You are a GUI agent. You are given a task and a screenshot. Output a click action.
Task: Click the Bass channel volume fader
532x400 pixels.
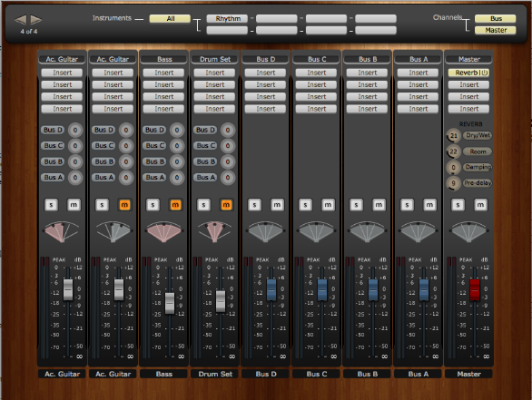(x=170, y=303)
